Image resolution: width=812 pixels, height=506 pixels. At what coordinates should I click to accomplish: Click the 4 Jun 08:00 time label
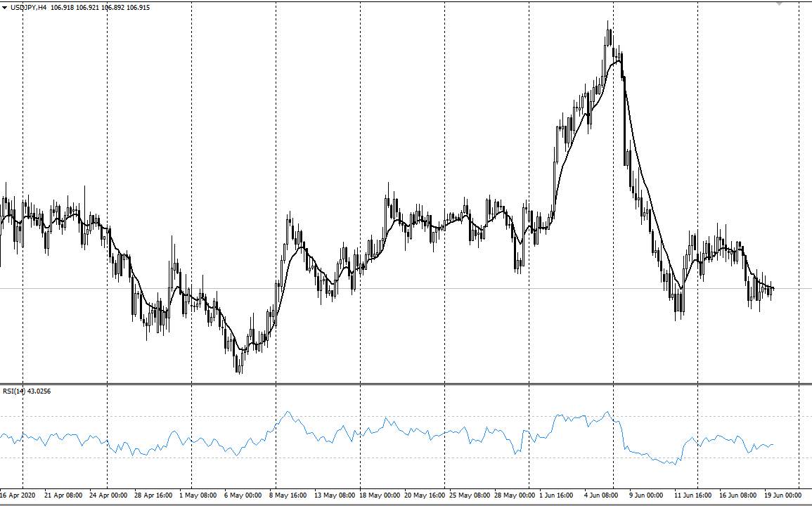pyautogui.click(x=600, y=495)
